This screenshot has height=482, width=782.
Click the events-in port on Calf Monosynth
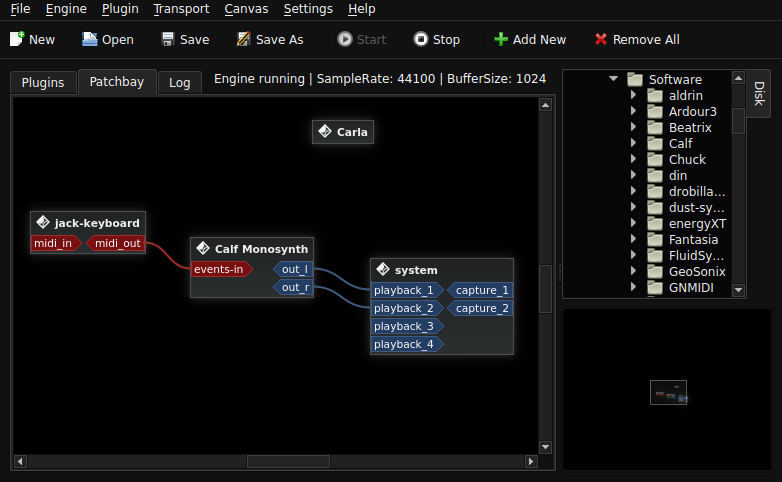click(221, 269)
